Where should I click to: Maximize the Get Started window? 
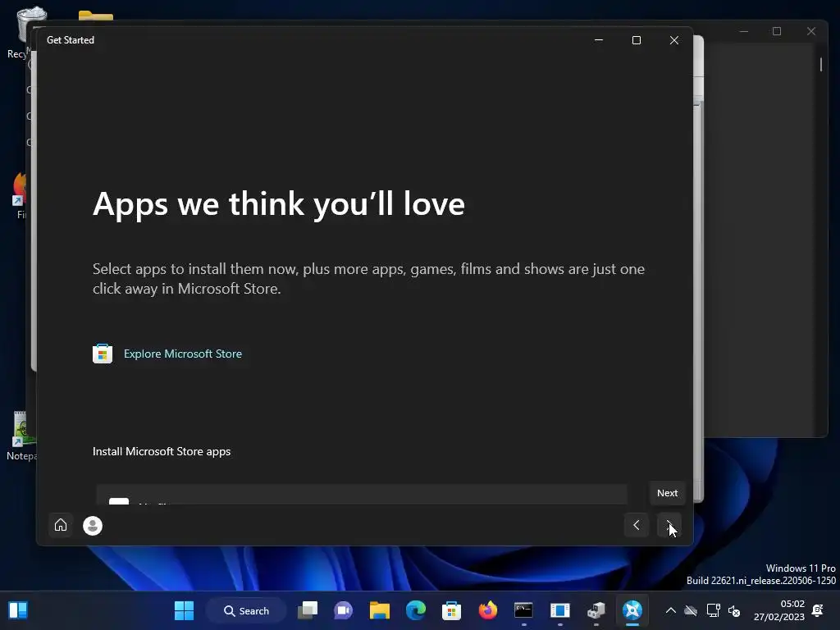[637, 40]
